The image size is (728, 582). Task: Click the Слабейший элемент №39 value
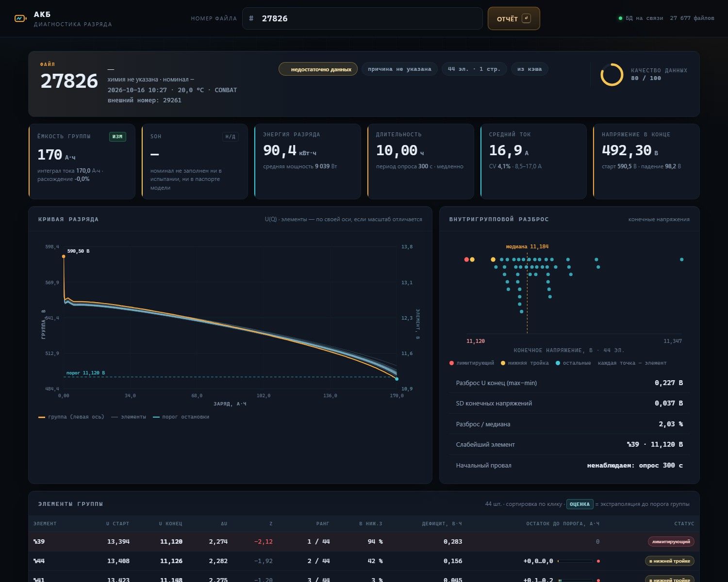[655, 445]
